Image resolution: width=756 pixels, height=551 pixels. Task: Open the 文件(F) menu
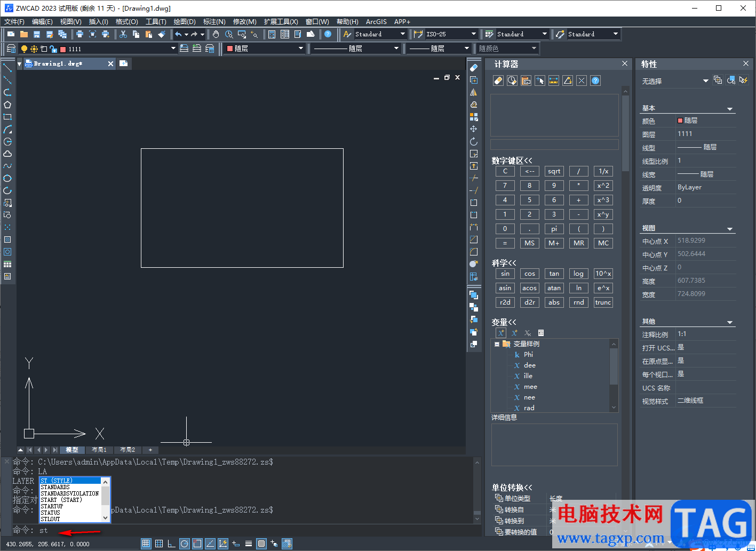coord(14,22)
